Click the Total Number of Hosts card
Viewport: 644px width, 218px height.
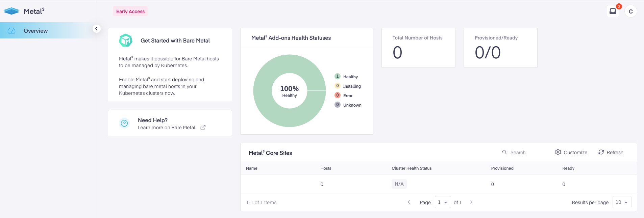coord(418,48)
